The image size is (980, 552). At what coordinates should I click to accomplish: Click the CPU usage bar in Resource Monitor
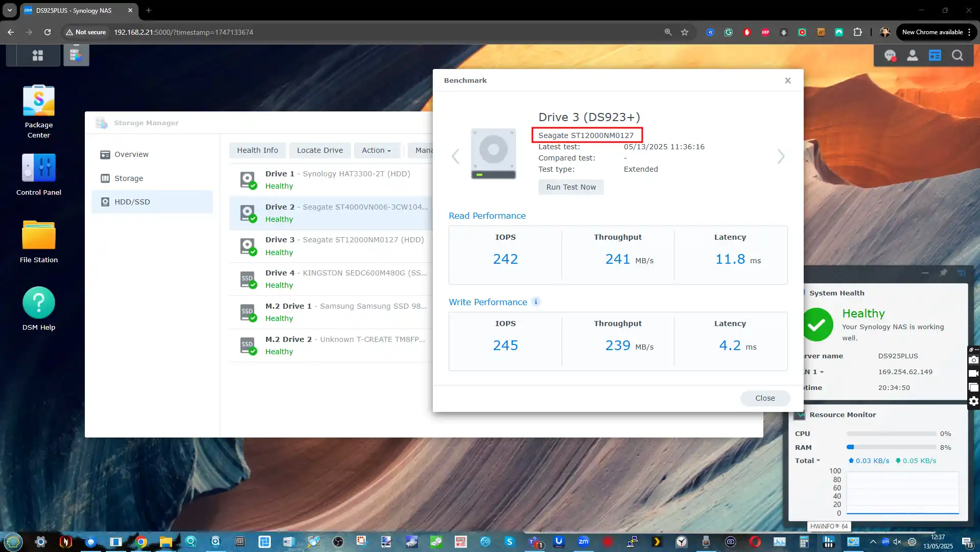click(891, 434)
